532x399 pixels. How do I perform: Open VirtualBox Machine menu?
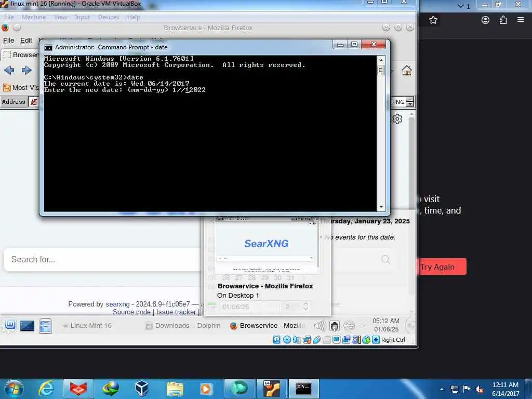34,17
